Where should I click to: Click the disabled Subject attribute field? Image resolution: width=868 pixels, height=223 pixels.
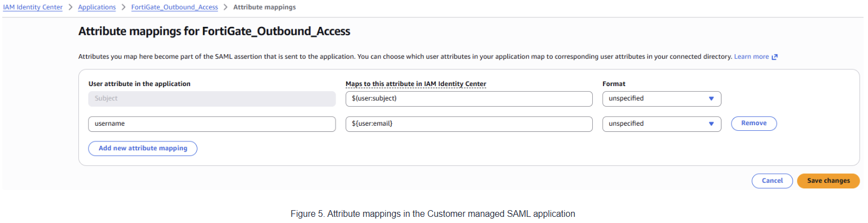tap(212, 99)
